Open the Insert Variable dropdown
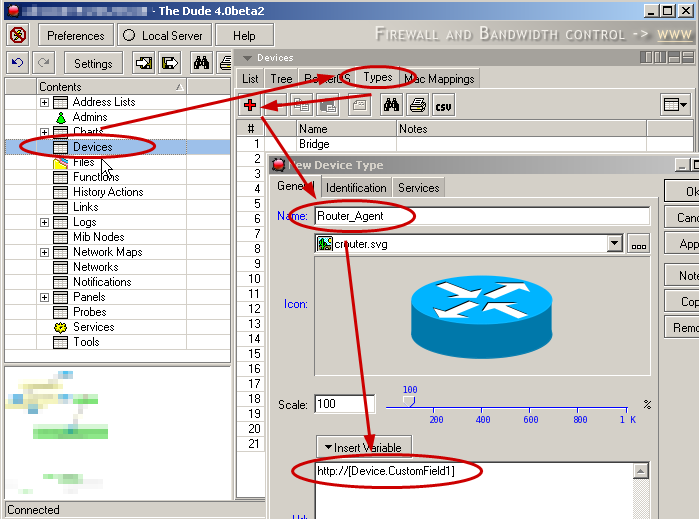This screenshot has height=519, width=699. 364,447
